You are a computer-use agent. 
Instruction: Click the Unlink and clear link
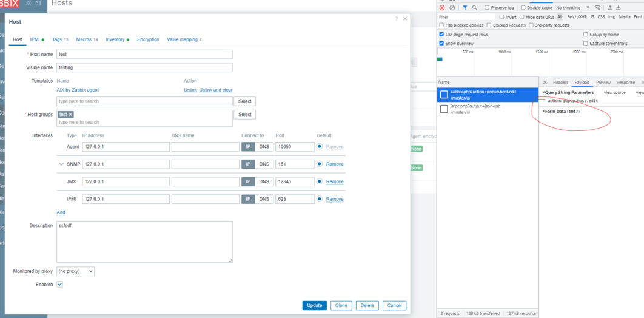click(x=216, y=90)
